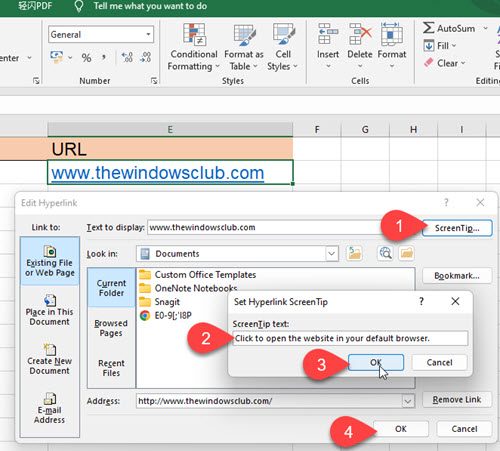500x451 pixels.
Task: Click the ScreenTip text field
Action: click(350, 338)
